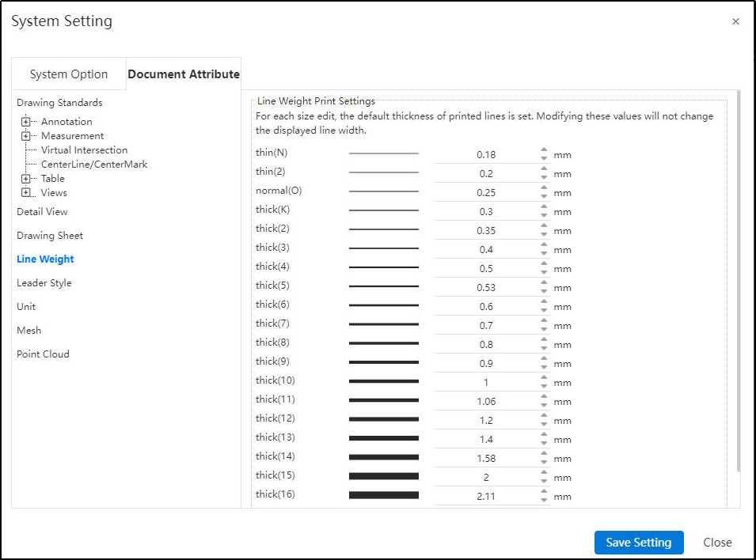Image resolution: width=756 pixels, height=560 pixels.
Task: Open Leader Style settings
Action: tap(44, 283)
